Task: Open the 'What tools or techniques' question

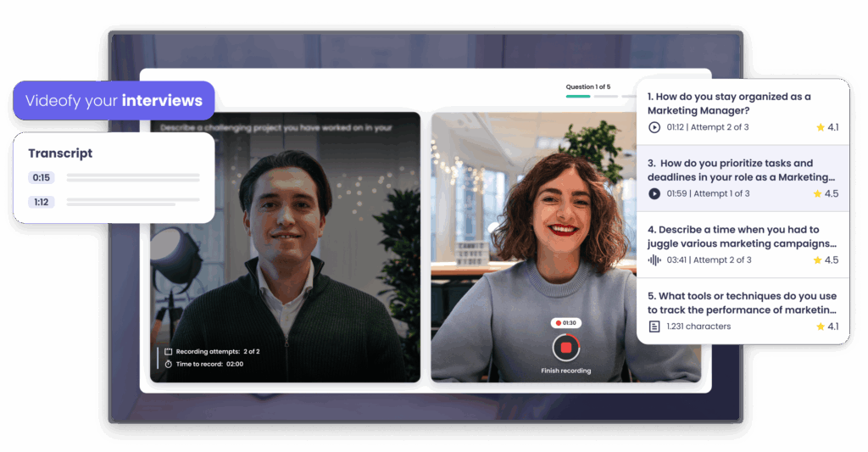Action: (x=742, y=303)
